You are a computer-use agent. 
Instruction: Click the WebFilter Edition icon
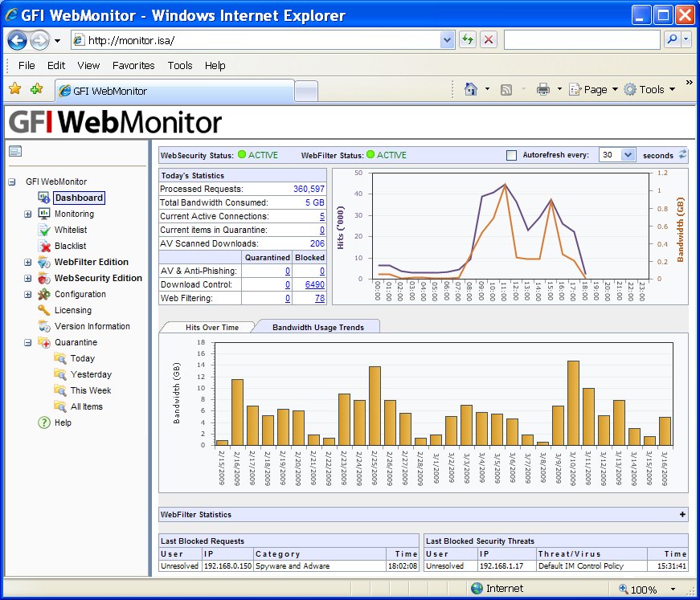point(43,262)
